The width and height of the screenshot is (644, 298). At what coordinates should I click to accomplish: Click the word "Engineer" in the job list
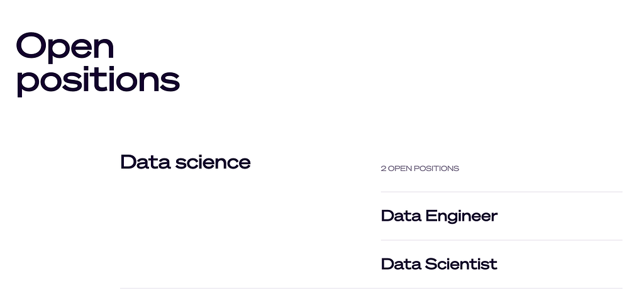click(461, 216)
